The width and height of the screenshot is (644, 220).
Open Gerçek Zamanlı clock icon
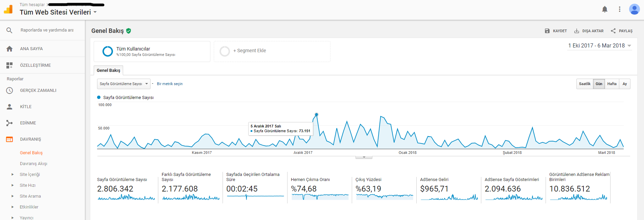[9, 91]
